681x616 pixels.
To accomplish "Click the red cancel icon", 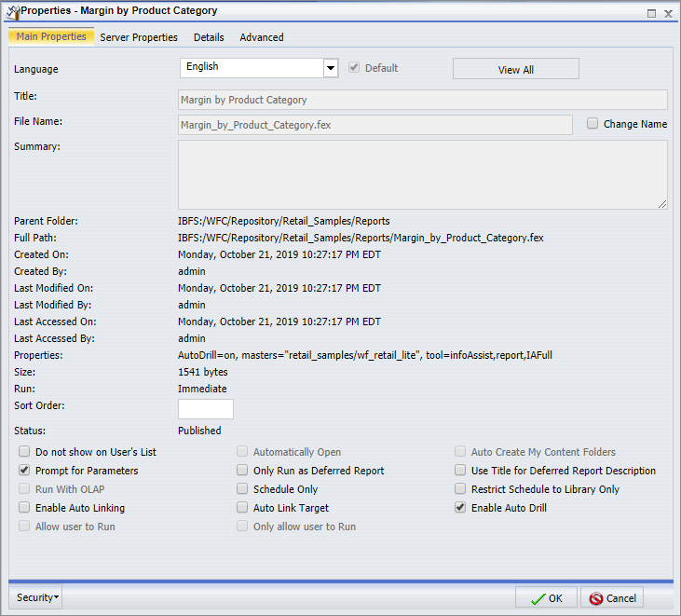I will point(596,598).
